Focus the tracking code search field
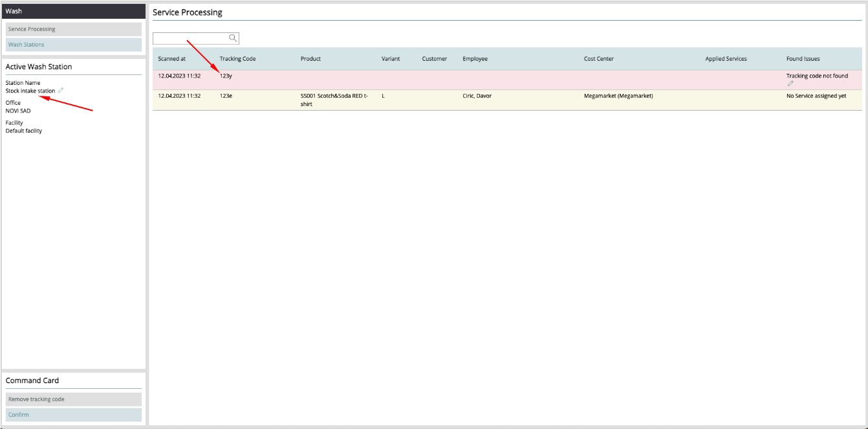 [x=190, y=38]
